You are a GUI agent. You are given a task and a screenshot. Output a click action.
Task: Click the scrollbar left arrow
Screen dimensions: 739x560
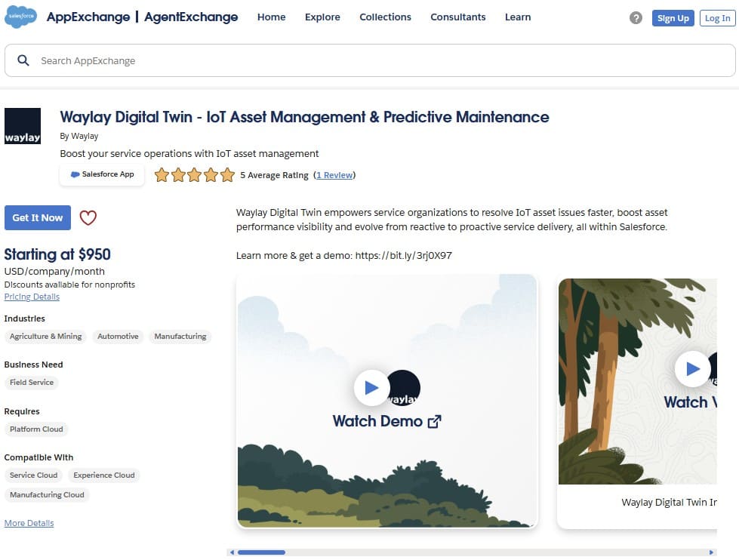pyautogui.click(x=232, y=552)
